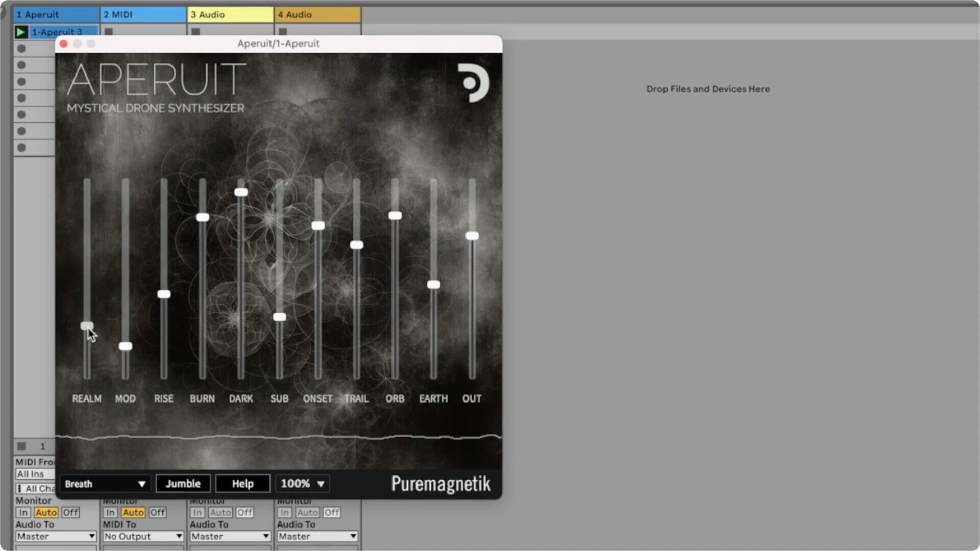The width and height of the screenshot is (980, 551).
Task: Launch the 1-Aperuit 3 clip play button
Action: coord(21,32)
